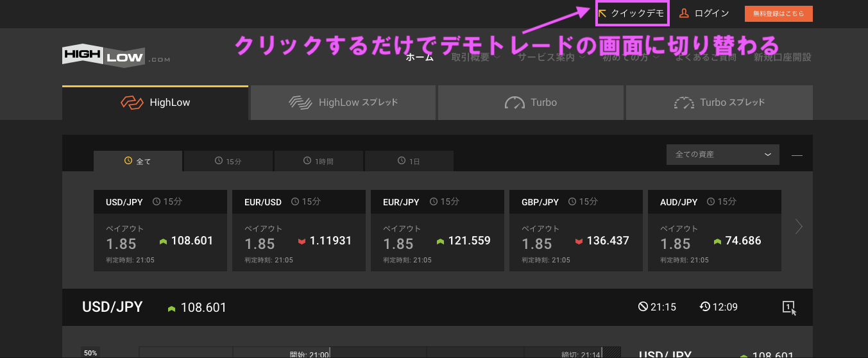
Task: Click the 121.559 rate in EUR/JPY card
Action: pos(469,241)
